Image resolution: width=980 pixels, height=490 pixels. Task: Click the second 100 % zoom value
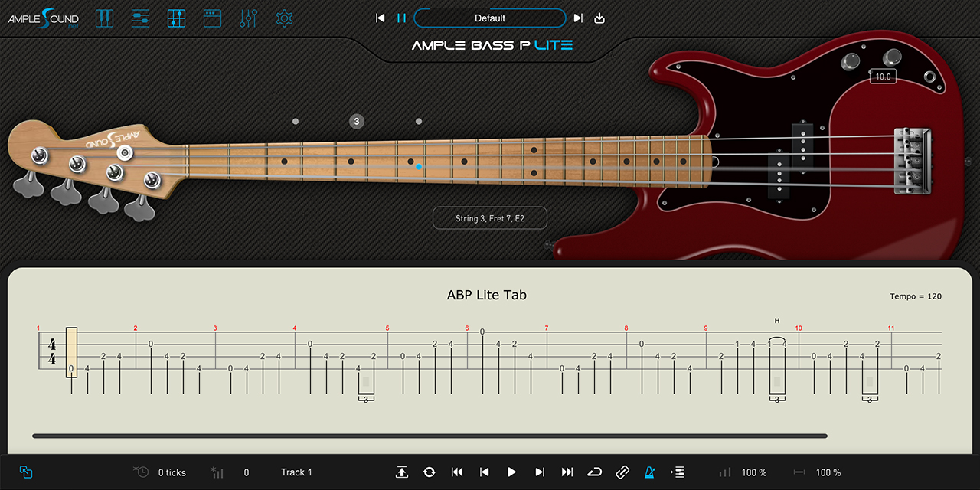click(x=828, y=472)
